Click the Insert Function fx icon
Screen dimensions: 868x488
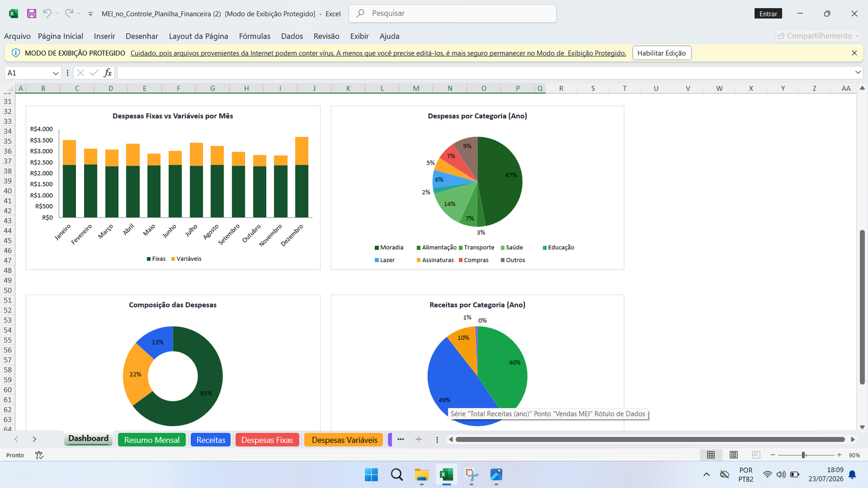click(108, 73)
